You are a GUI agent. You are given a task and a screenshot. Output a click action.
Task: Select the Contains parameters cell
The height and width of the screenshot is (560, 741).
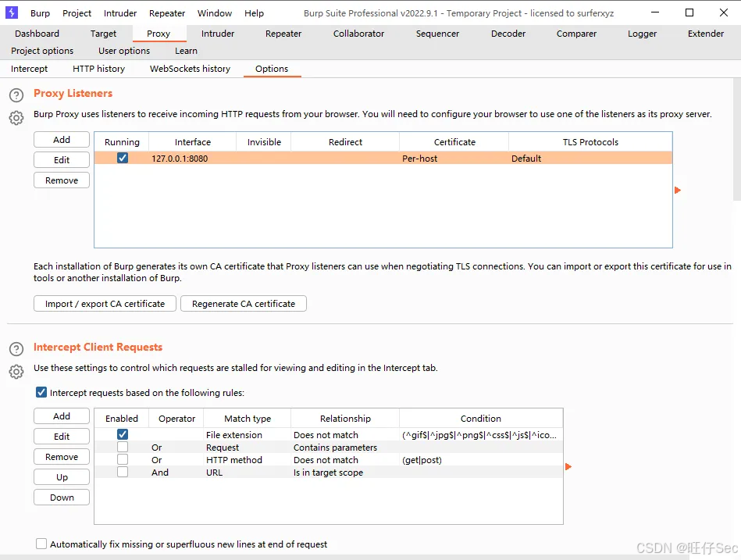tap(345, 447)
